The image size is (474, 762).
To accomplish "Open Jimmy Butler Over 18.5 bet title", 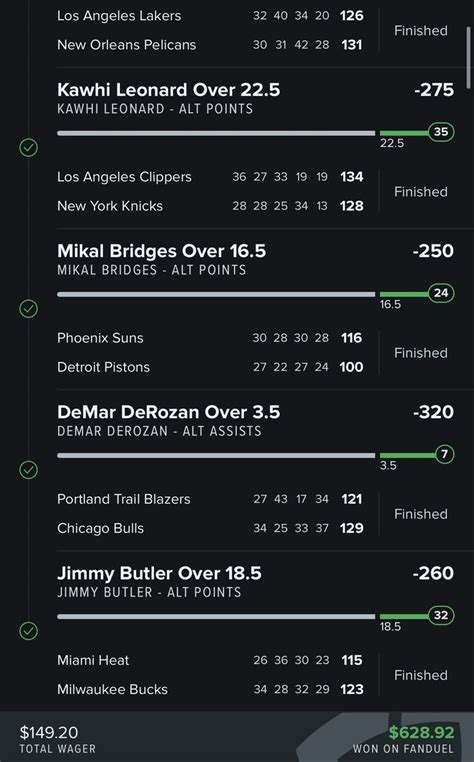I will pos(159,573).
